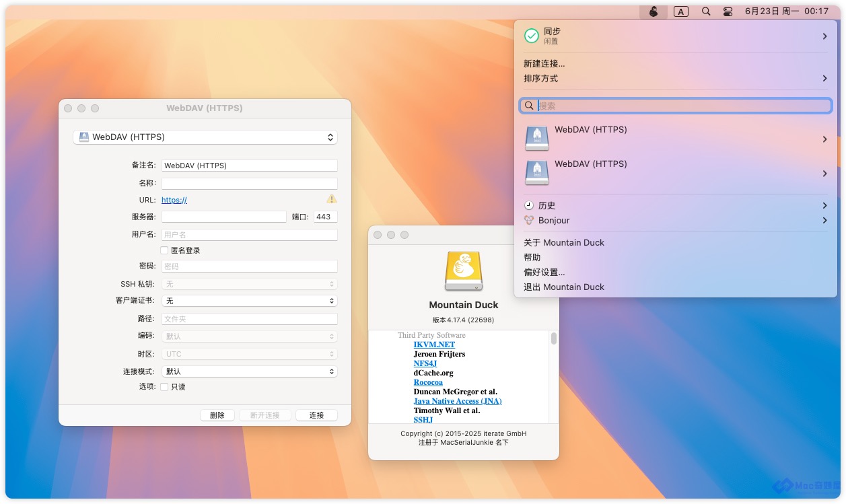Image resolution: width=846 pixels, height=504 pixels.
Task: Click the Delete (删除) button
Action: [217, 415]
